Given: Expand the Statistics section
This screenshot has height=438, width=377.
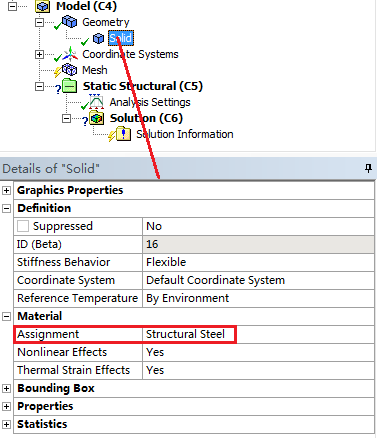Looking at the screenshot, I should [x=6, y=424].
